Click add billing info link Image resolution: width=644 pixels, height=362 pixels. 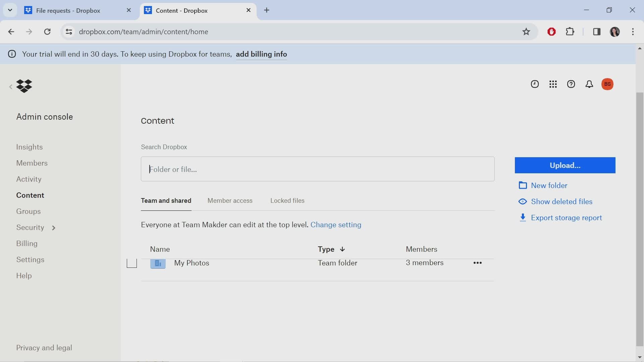point(261,54)
